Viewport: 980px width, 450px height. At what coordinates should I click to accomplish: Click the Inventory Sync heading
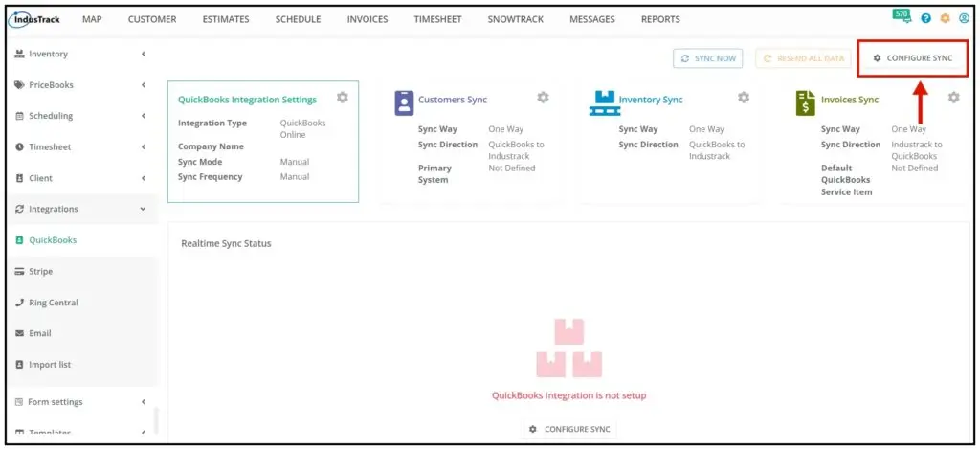[651, 100]
